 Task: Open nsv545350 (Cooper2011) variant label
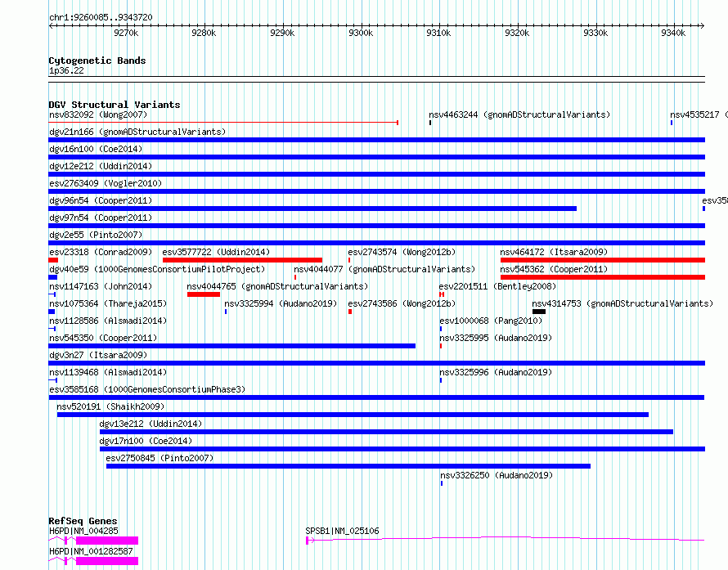click(103, 338)
